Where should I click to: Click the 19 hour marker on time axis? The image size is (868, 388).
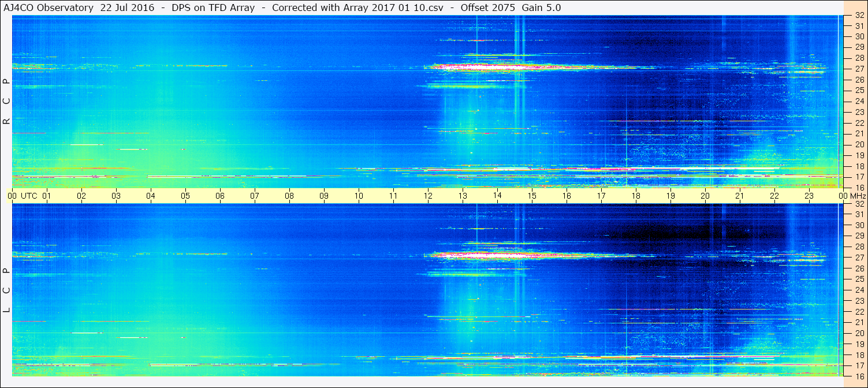670,196
